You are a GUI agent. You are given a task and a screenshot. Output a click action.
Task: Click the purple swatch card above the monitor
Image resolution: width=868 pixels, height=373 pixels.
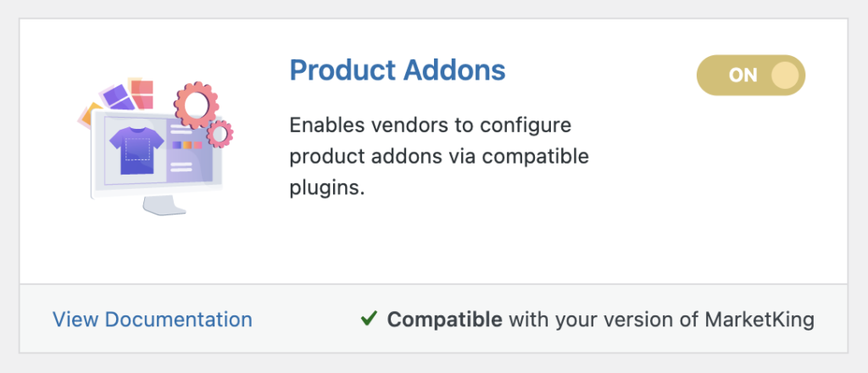point(119,98)
